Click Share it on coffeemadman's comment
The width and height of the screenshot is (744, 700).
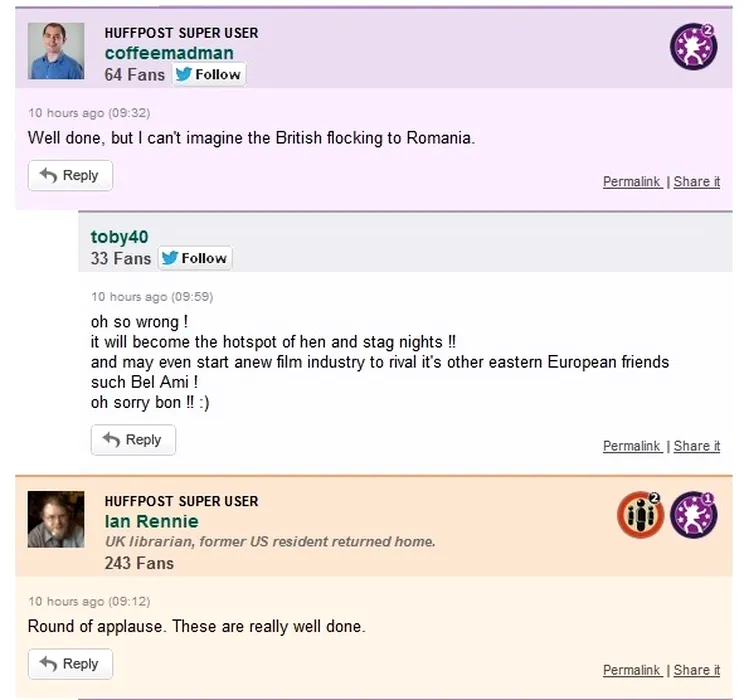(696, 182)
